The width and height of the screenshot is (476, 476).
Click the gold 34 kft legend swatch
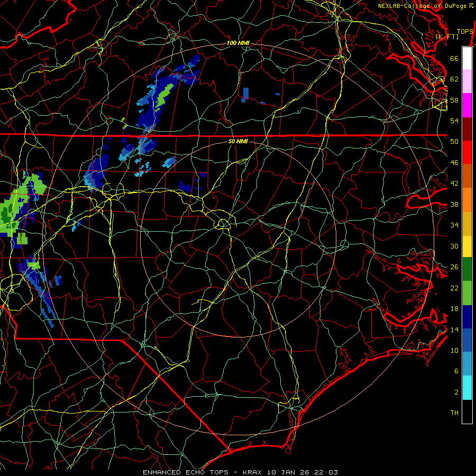pyautogui.click(x=467, y=224)
